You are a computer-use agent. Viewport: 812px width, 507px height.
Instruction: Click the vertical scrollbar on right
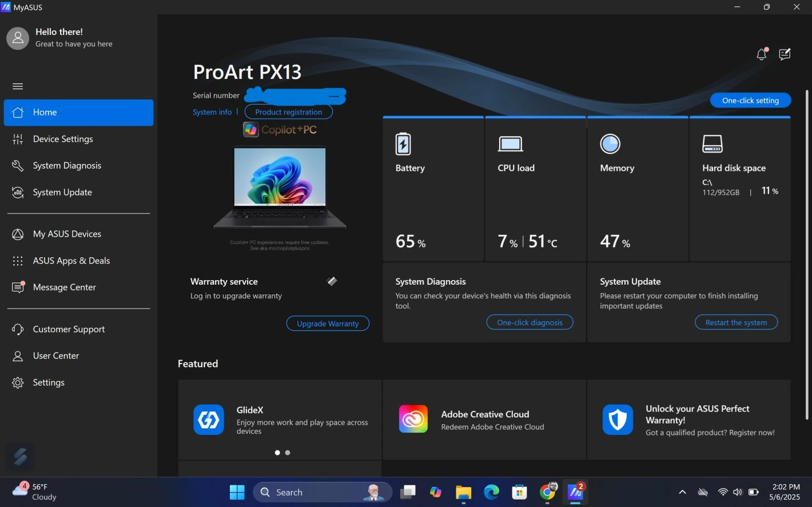tap(807, 229)
